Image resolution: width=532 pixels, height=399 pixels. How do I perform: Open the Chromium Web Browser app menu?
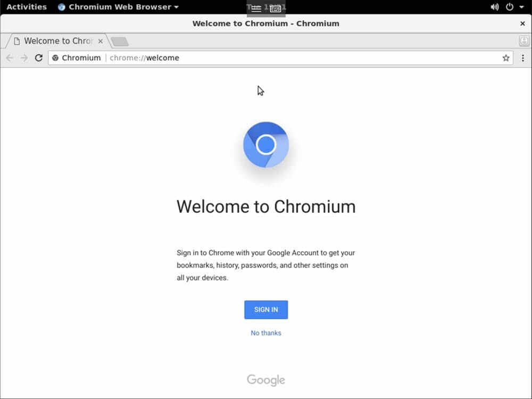(x=118, y=7)
